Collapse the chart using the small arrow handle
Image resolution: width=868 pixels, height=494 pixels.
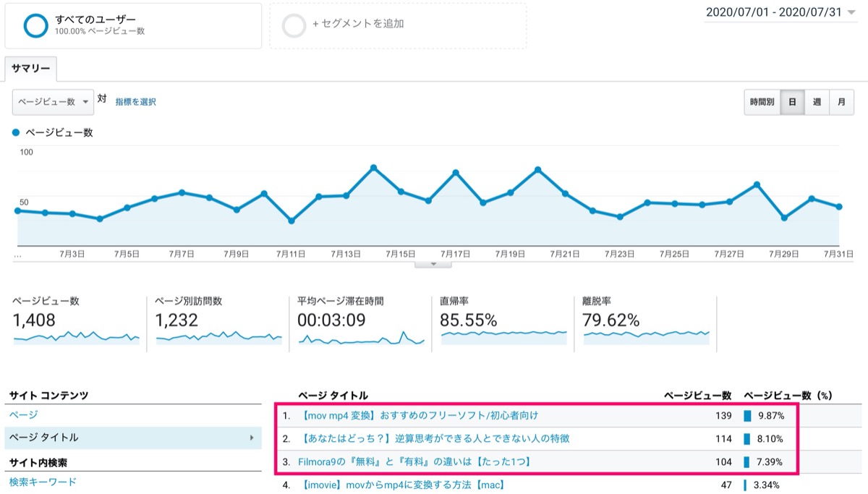(433, 264)
